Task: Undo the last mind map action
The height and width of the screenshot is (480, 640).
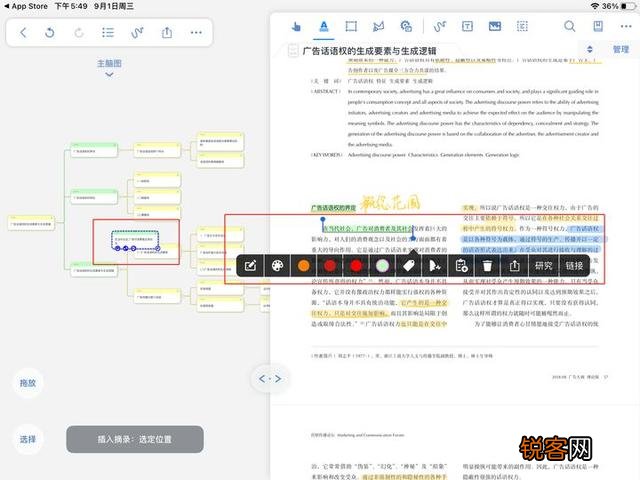Action: (x=50, y=33)
